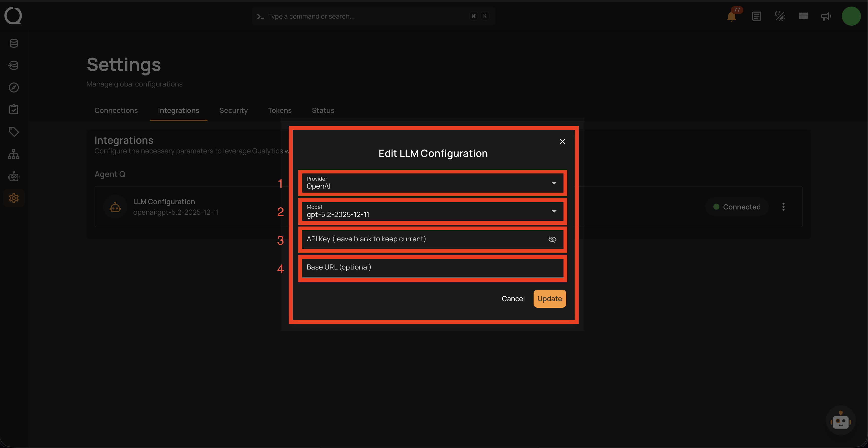Screen dimensions: 868x448
Task: Click the Update button
Action: [549, 298]
